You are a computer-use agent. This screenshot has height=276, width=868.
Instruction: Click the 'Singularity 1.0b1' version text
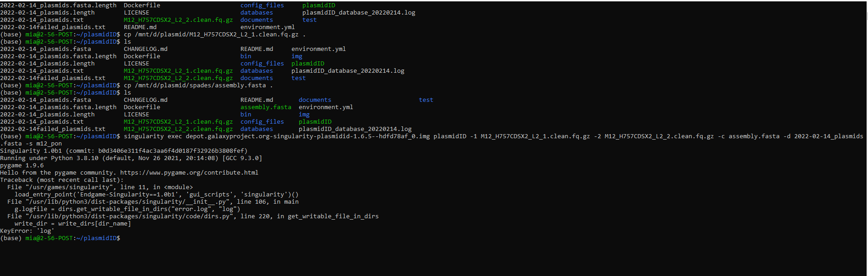[31, 151]
